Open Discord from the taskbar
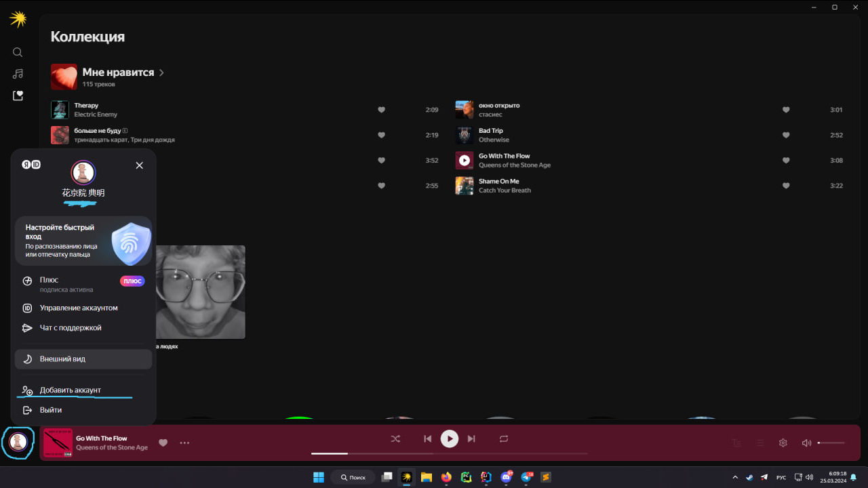 [x=506, y=477]
